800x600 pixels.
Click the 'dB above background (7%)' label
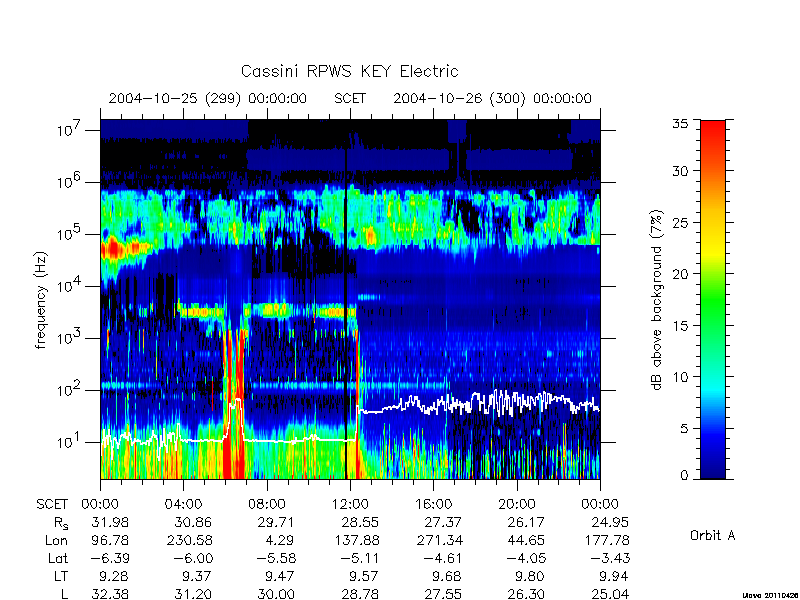coord(658,300)
